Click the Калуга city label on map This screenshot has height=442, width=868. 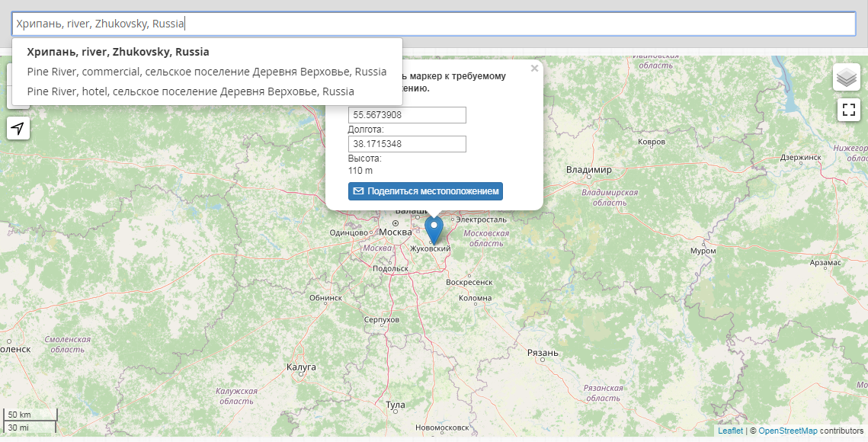tap(300, 367)
